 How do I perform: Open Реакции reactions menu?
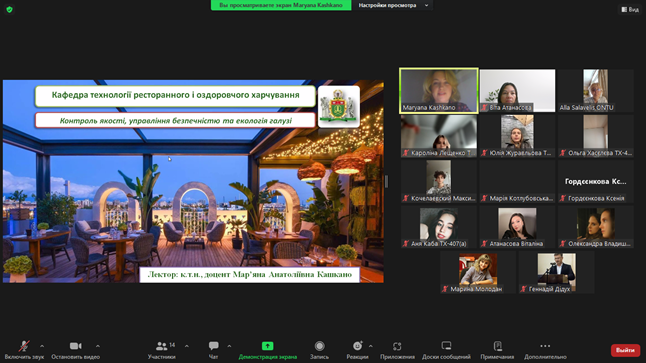[357, 350]
